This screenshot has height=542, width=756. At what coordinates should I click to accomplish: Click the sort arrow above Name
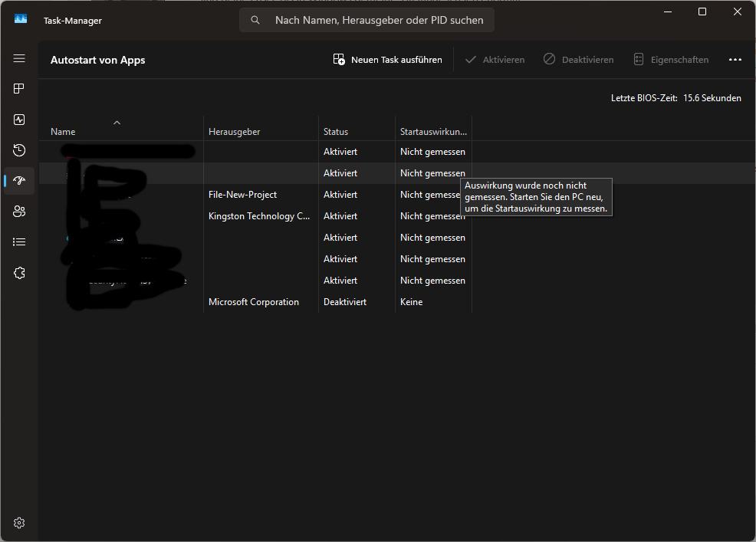point(117,123)
